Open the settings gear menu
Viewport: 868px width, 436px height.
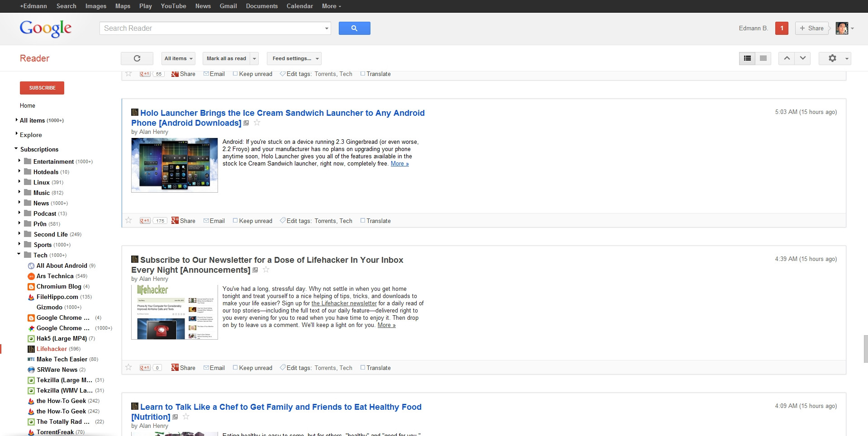coord(835,58)
